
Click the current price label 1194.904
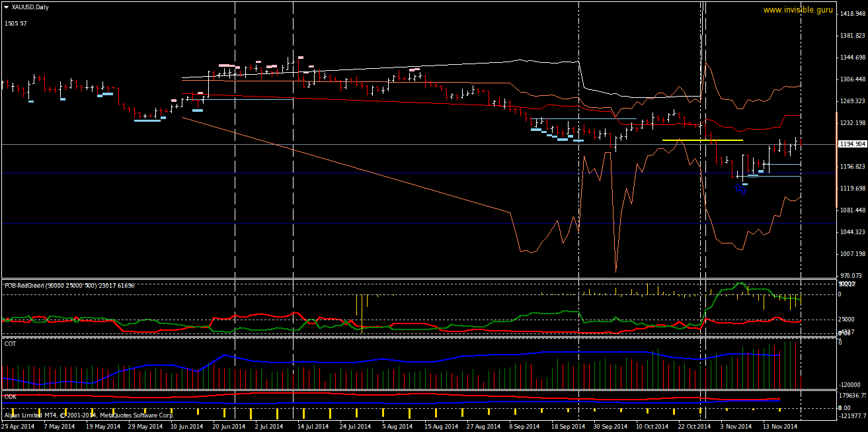pos(852,144)
